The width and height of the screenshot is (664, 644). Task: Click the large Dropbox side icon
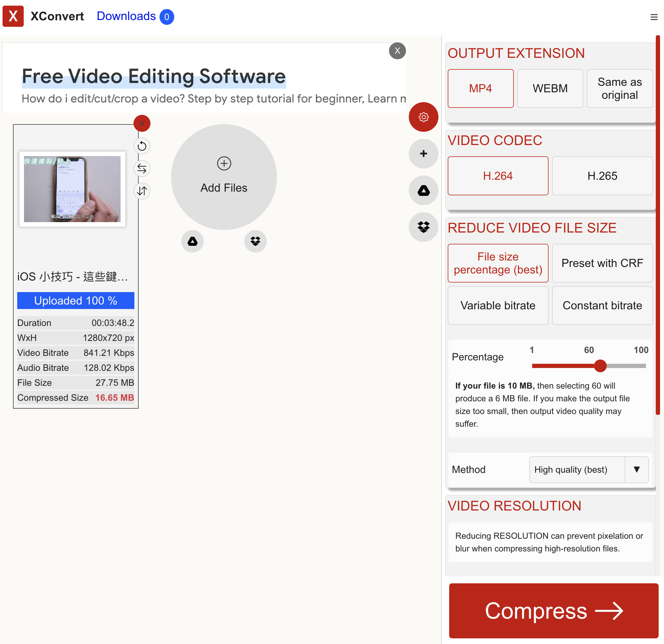[x=423, y=227]
